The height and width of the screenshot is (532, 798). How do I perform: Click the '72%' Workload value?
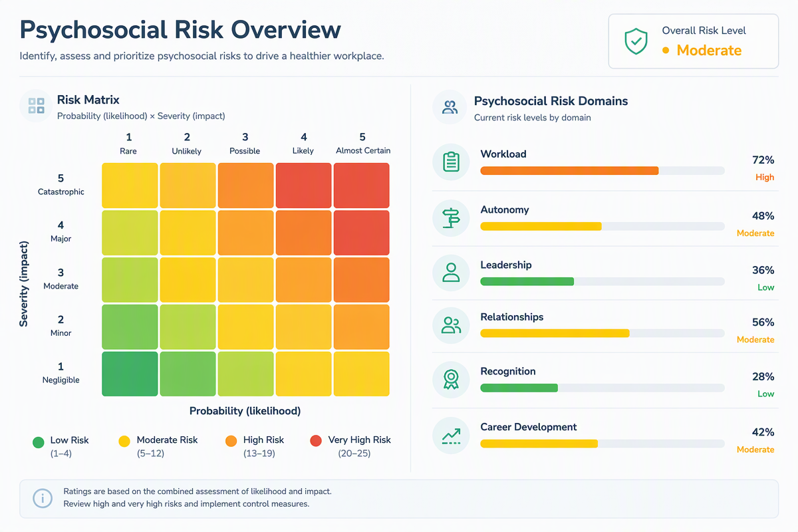point(763,160)
